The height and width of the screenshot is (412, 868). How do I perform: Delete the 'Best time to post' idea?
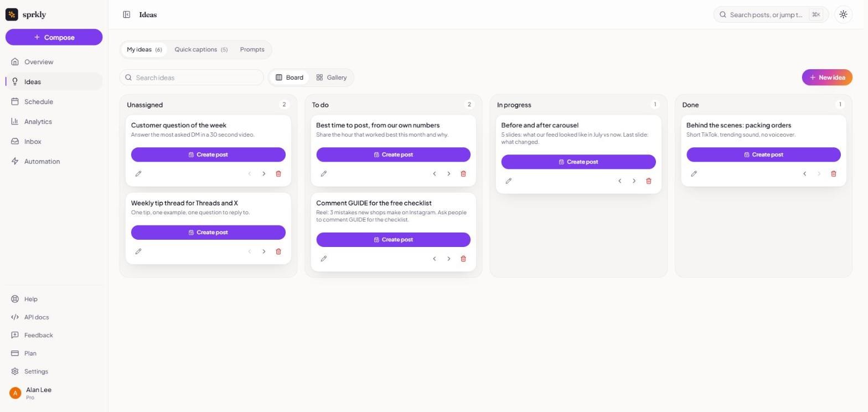tap(463, 174)
